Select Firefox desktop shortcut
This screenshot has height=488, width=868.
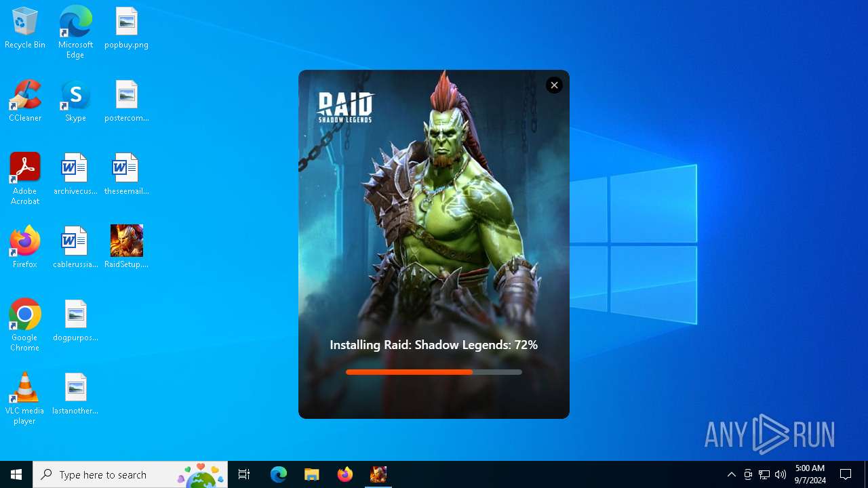tap(25, 247)
